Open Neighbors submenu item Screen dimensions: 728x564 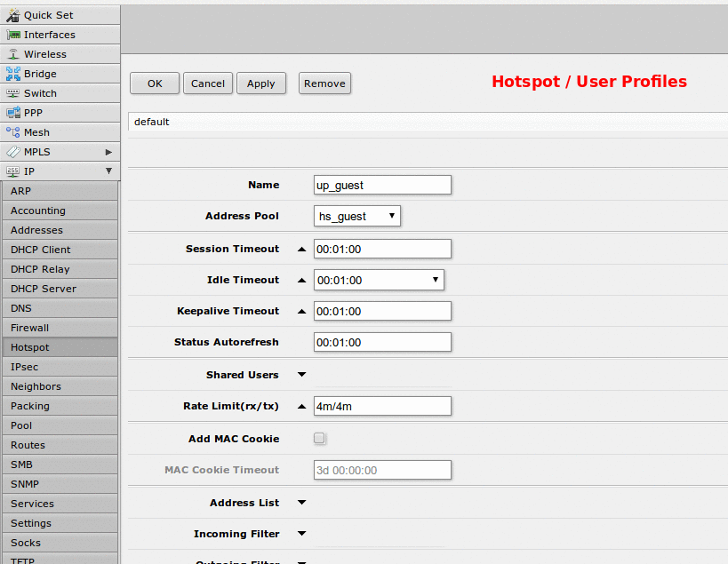[60, 386]
